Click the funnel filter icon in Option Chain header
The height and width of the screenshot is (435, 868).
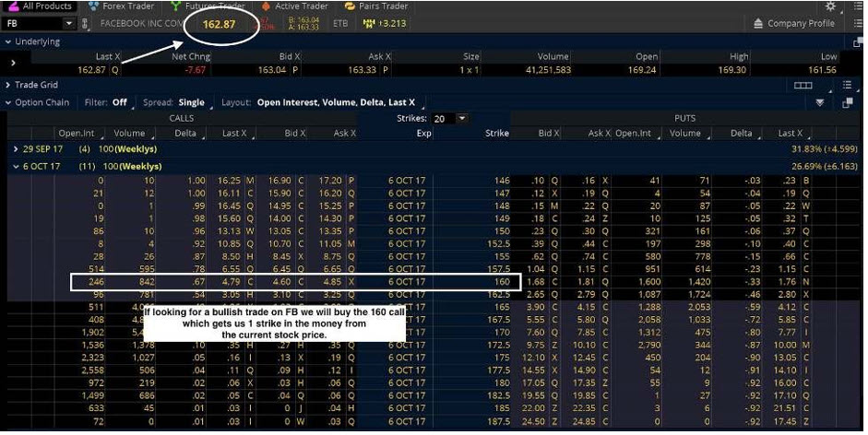click(x=820, y=102)
